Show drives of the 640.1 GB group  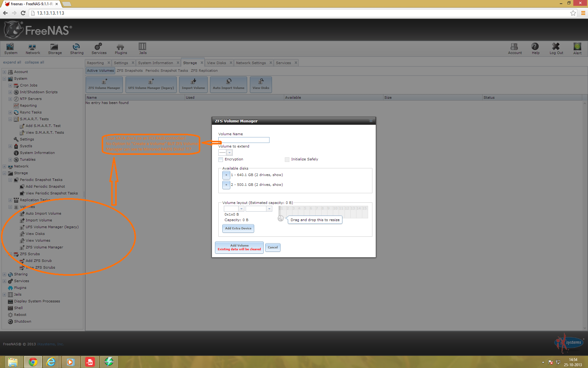(x=277, y=175)
